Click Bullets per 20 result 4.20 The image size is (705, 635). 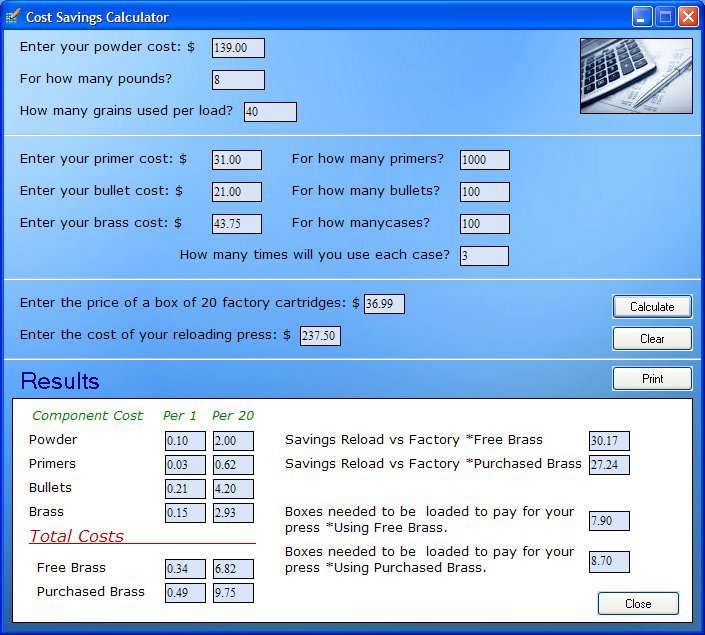233,489
